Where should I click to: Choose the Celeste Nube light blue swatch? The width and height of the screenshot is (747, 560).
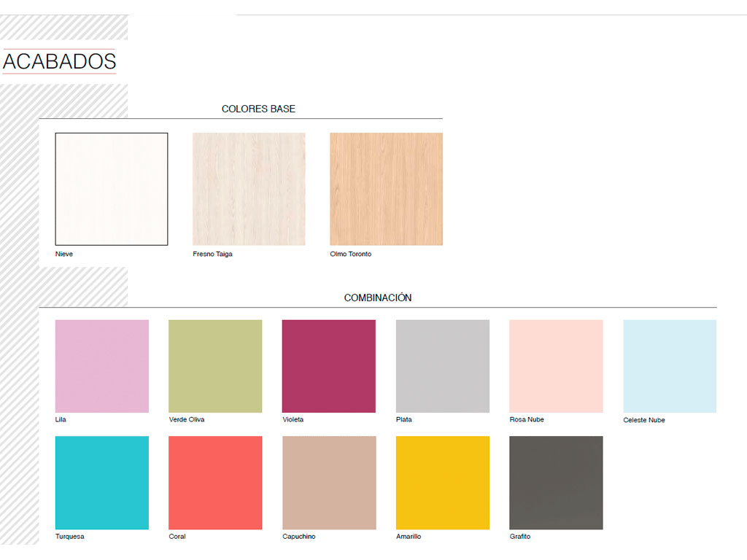coord(670,366)
